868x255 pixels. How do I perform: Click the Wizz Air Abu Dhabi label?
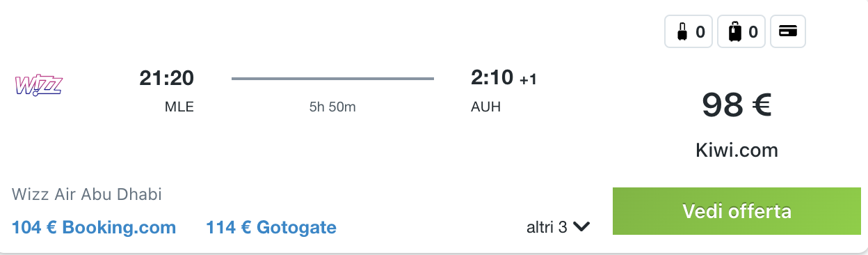(87, 194)
